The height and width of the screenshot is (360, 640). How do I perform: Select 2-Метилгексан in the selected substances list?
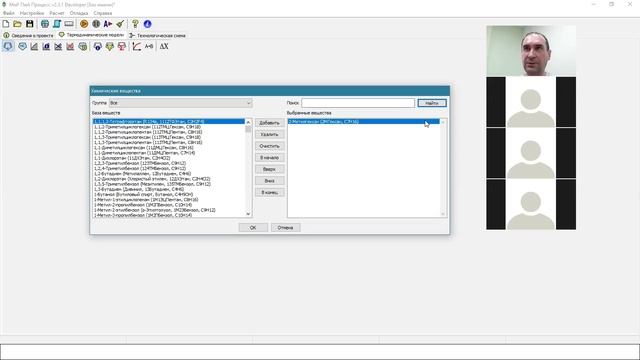[364, 122]
